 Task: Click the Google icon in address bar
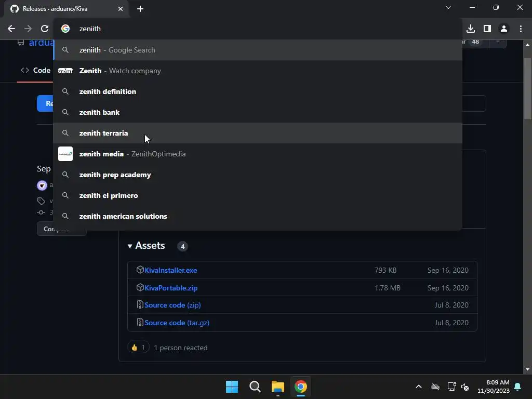coord(65,29)
